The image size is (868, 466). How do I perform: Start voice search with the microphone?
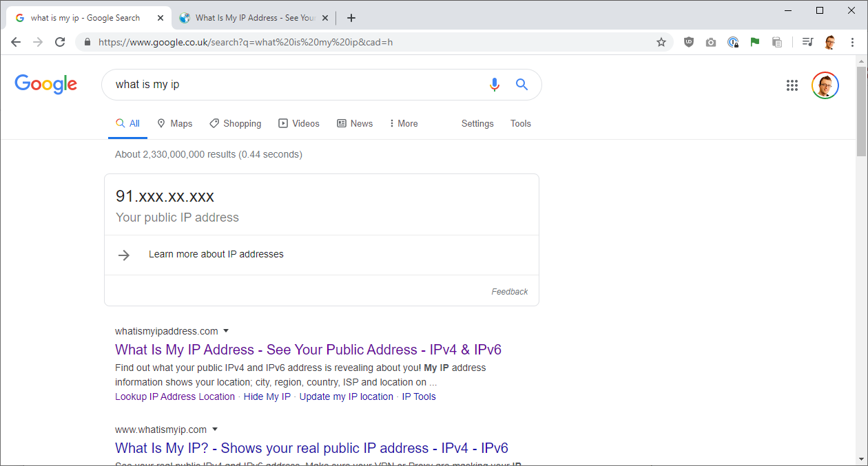495,85
